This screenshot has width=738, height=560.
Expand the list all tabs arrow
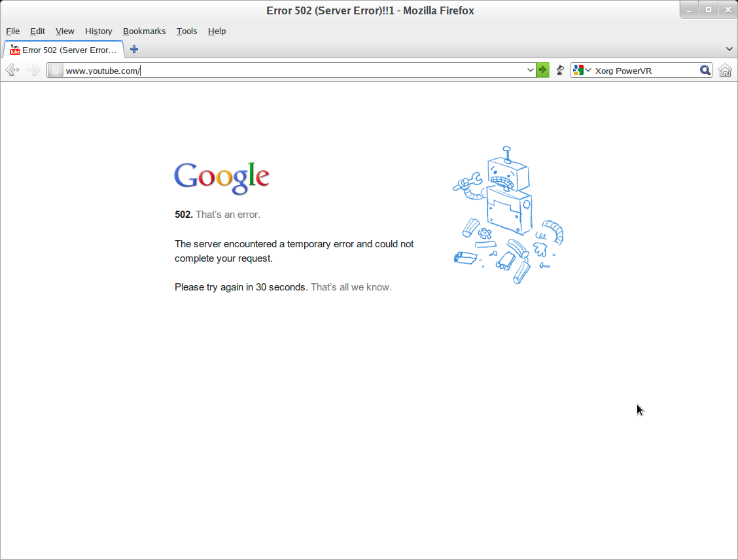click(729, 49)
